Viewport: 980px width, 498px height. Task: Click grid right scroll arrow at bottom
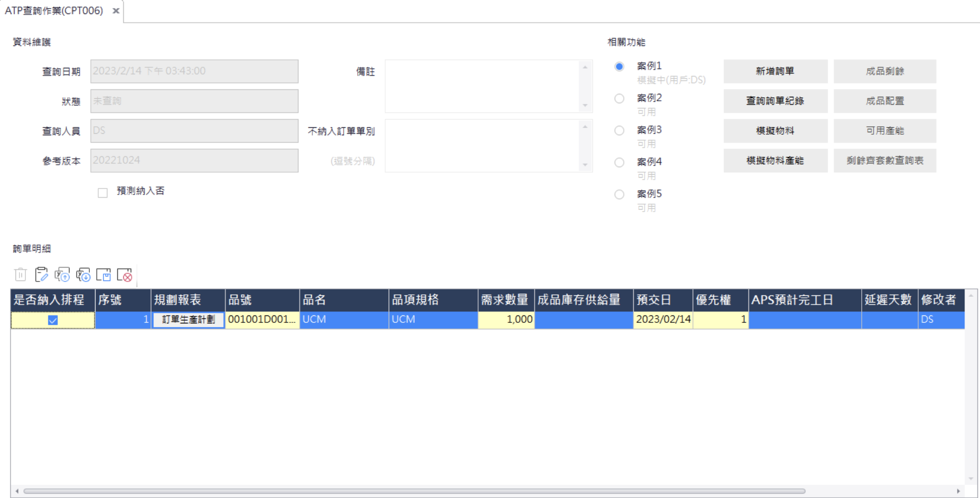coord(958,491)
